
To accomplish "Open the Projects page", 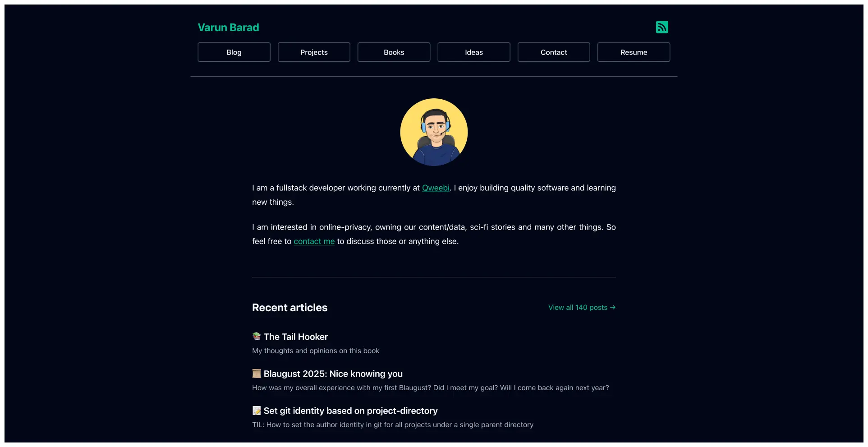I will click(314, 52).
